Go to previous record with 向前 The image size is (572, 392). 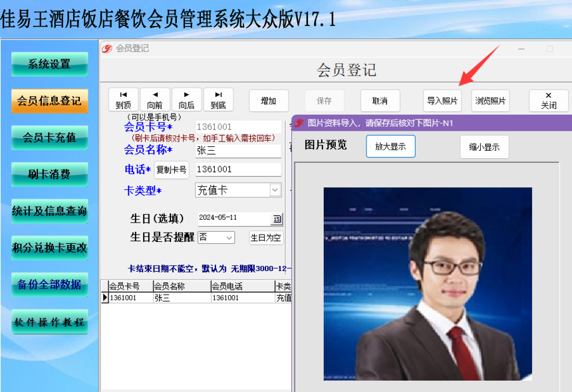point(155,100)
